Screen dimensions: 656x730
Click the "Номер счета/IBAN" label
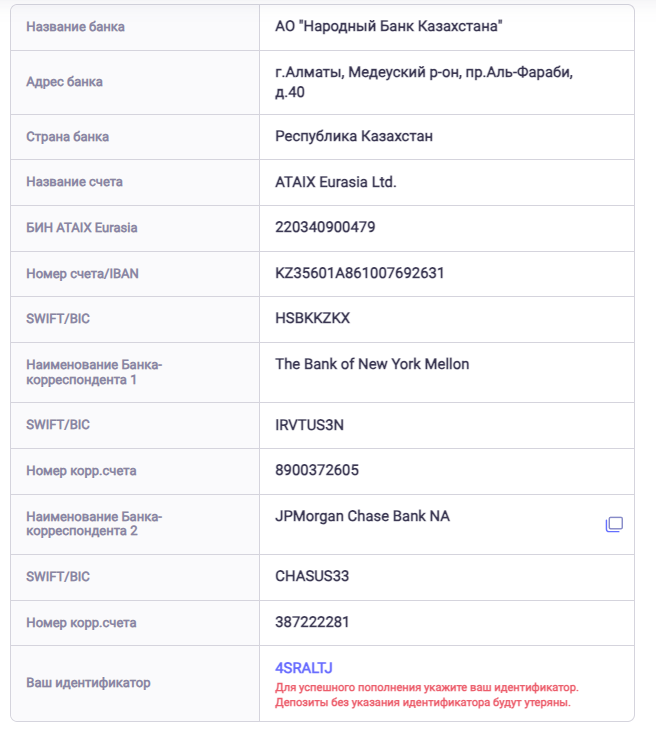(x=82, y=273)
